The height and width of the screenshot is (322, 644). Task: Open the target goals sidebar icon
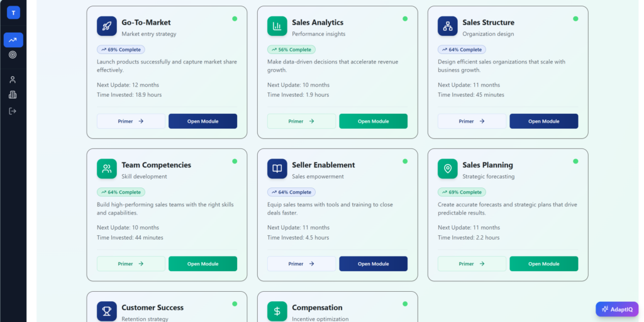(x=13, y=55)
